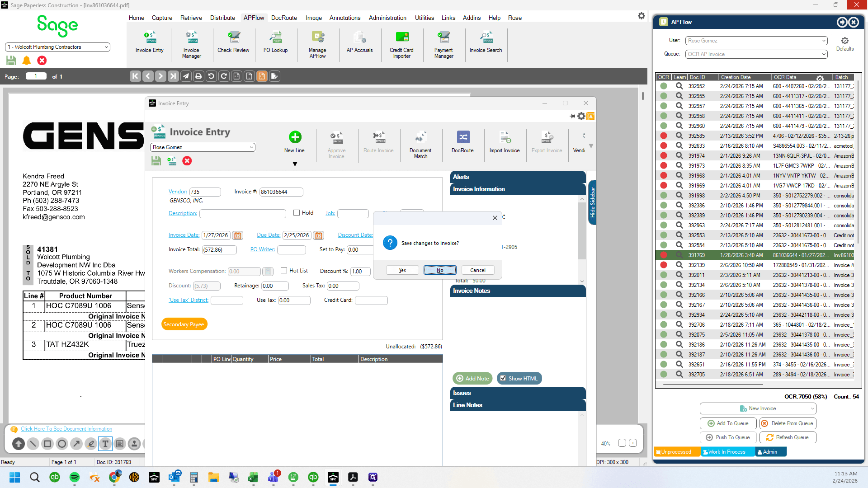This screenshot has width=868, height=488.
Task: Cancel the save changes dialog
Action: [x=478, y=270]
